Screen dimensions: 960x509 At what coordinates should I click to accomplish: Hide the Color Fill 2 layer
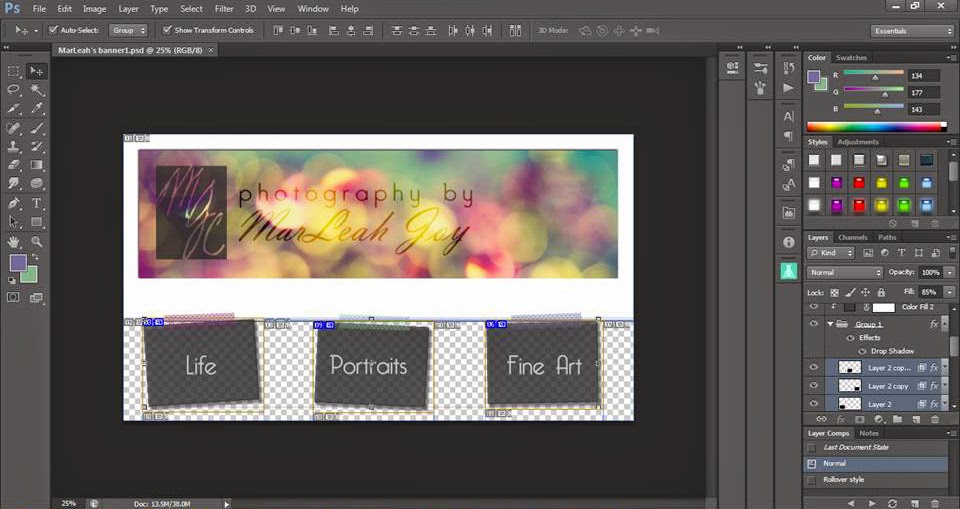click(814, 306)
